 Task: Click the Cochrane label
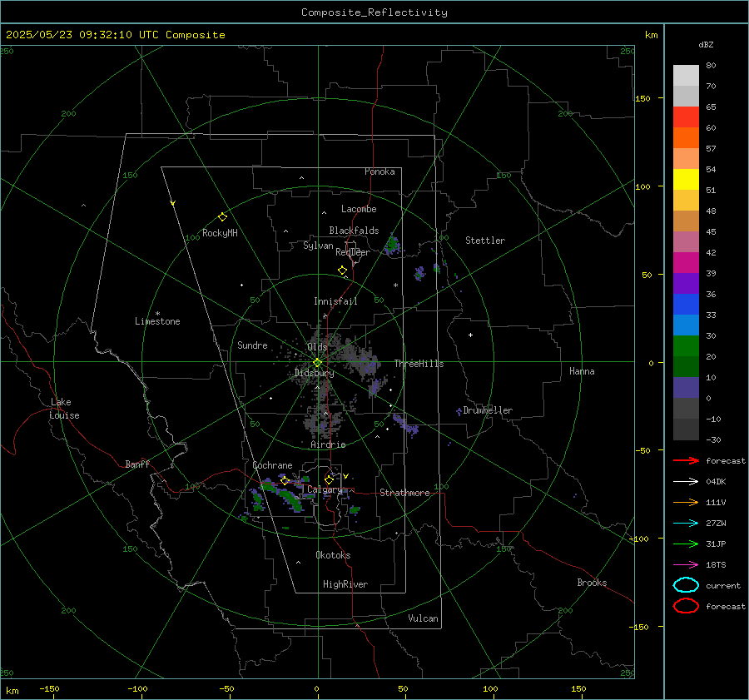point(272,465)
